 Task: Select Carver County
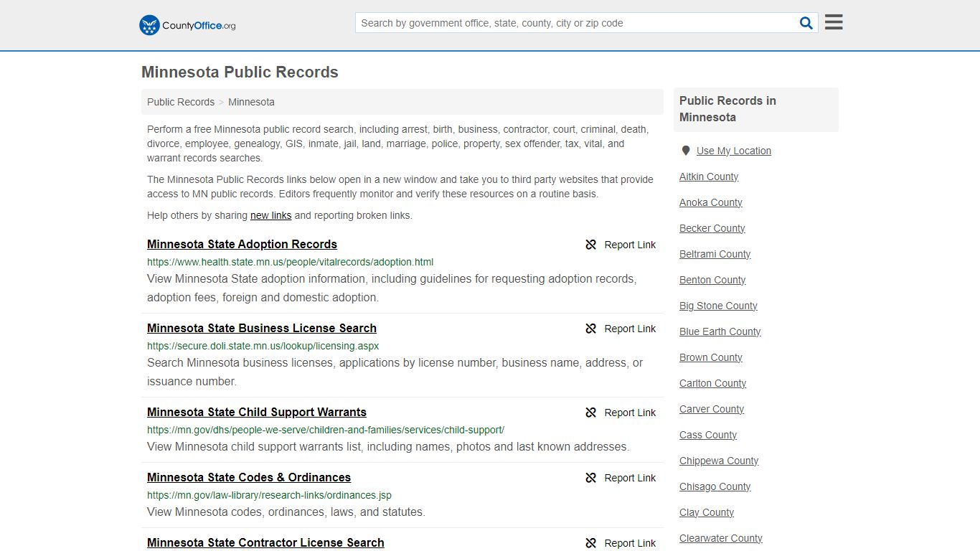712,409
